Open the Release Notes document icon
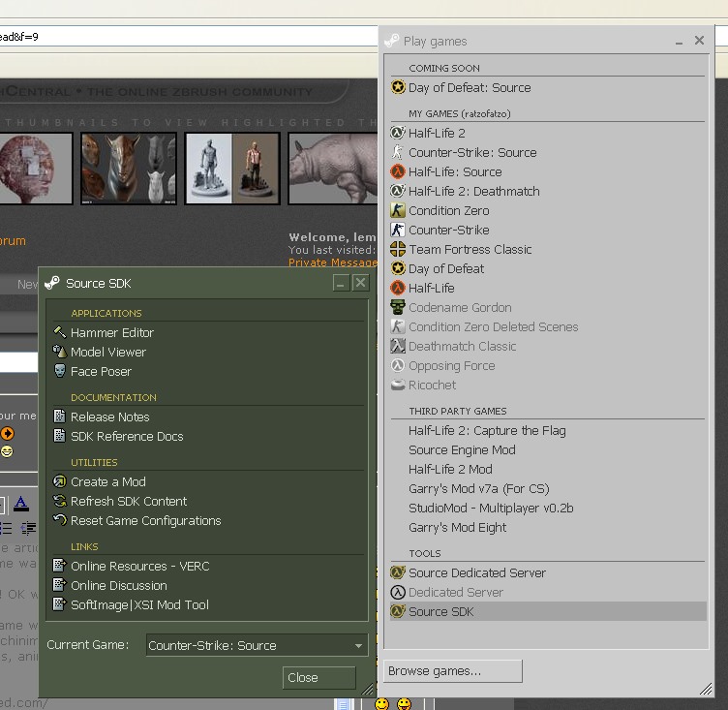 (59, 417)
